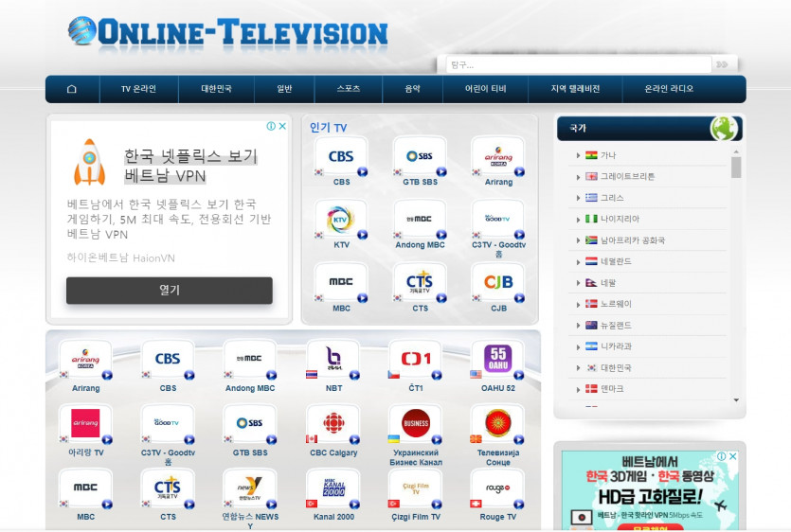Image resolution: width=791 pixels, height=532 pixels.
Task: Open the 지역 텔레비전 menu item
Action: 575,89
